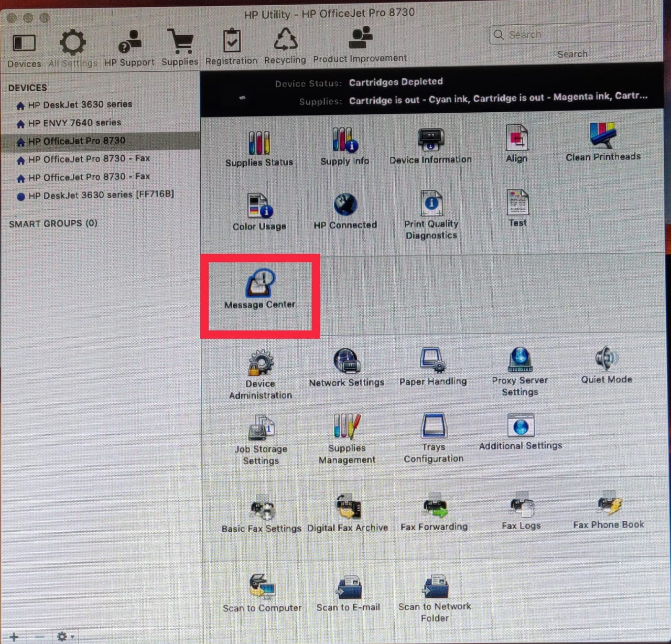Open Message Center

(x=259, y=289)
